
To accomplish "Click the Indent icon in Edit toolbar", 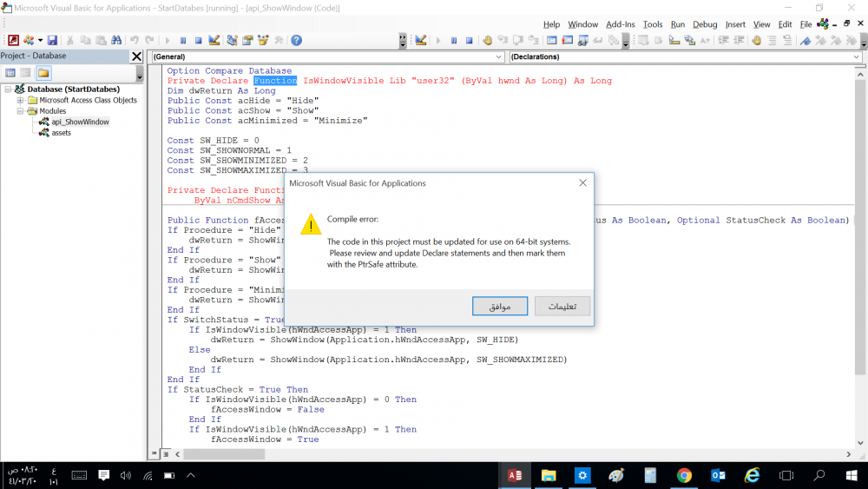I will tap(723, 41).
